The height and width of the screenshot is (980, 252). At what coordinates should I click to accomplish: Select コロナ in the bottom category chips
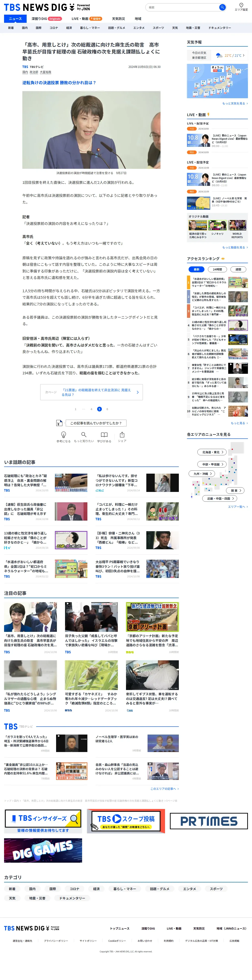(x=75, y=889)
